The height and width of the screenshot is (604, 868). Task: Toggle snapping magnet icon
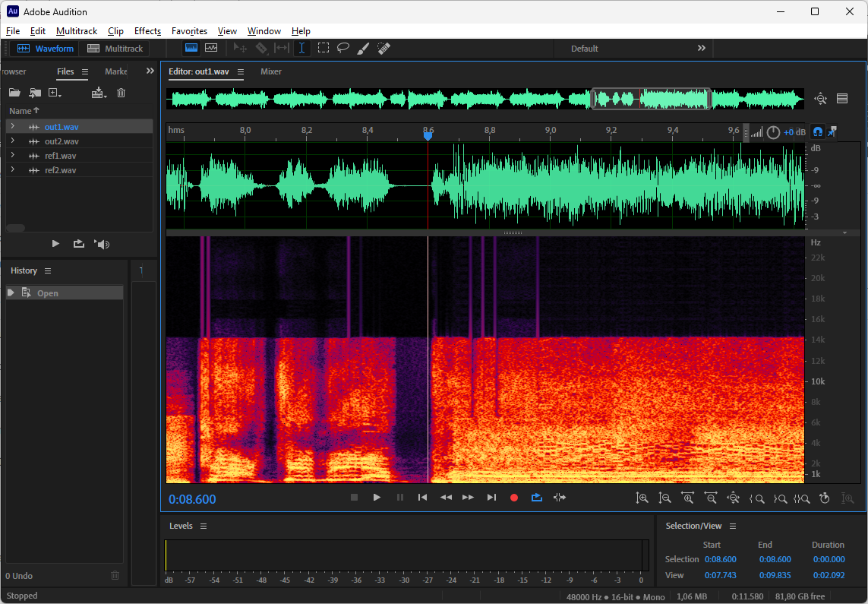(x=818, y=132)
